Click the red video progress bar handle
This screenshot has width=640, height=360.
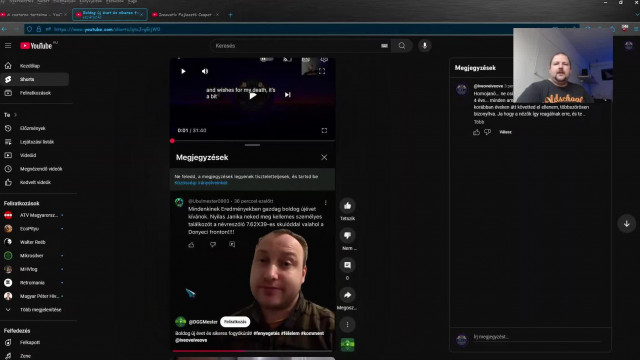coord(172,141)
